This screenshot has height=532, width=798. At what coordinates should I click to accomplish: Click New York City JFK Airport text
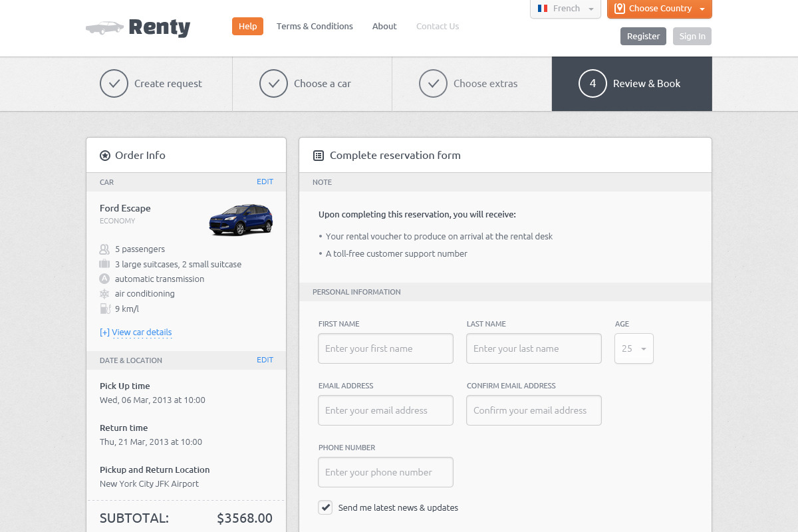149,484
